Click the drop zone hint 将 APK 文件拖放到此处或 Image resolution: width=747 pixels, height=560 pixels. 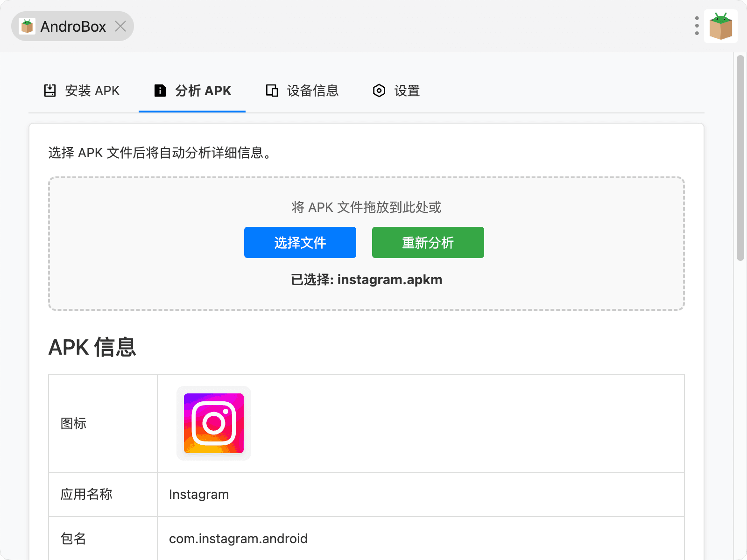pyautogui.click(x=366, y=207)
